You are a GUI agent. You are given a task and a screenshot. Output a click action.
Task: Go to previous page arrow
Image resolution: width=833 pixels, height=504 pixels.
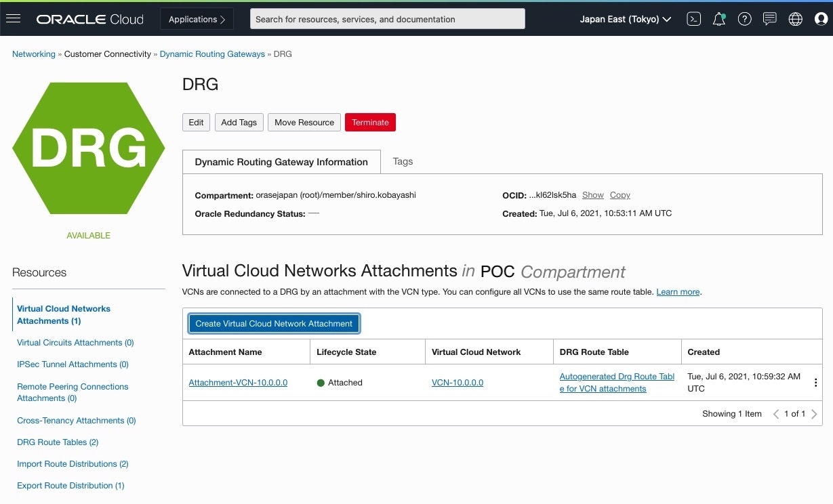coord(776,414)
